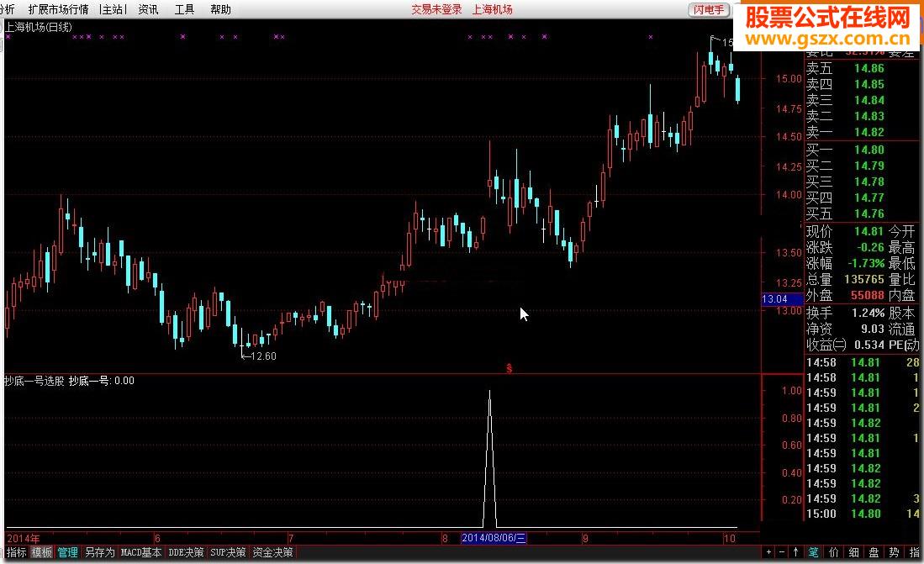The height and width of the screenshot is (564, 924).
Task: Select the 指标 tab
Action: pyautogui.click(x=17, y=552)
